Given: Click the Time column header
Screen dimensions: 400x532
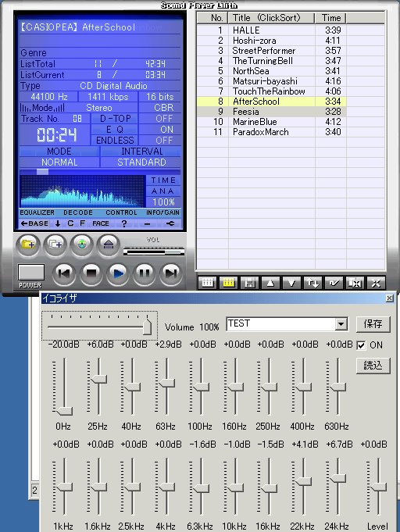Looking at the screenshot, I should pyautogui.click(x=330, y=18).
